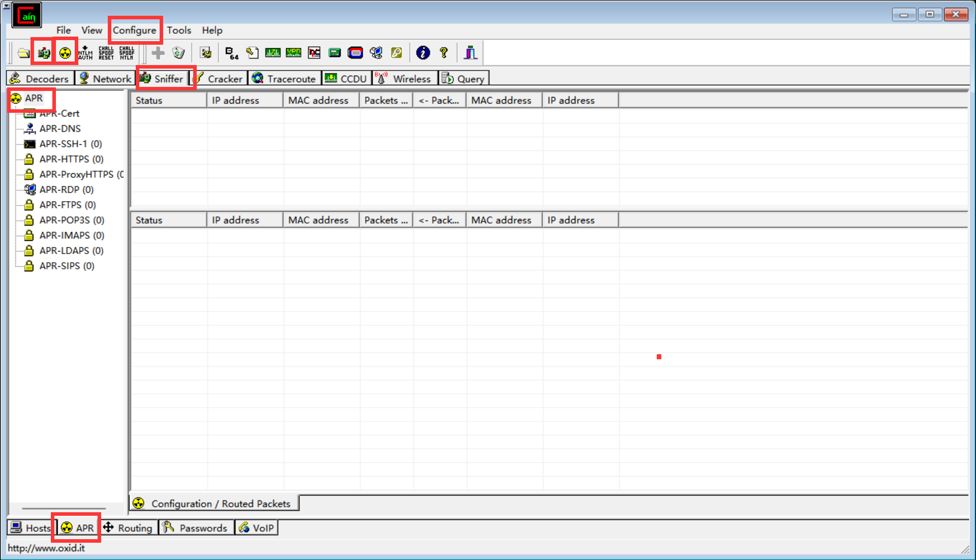Open the File menu
The height and width of the screenshot is (560, 976).
(x=64, y=30)
